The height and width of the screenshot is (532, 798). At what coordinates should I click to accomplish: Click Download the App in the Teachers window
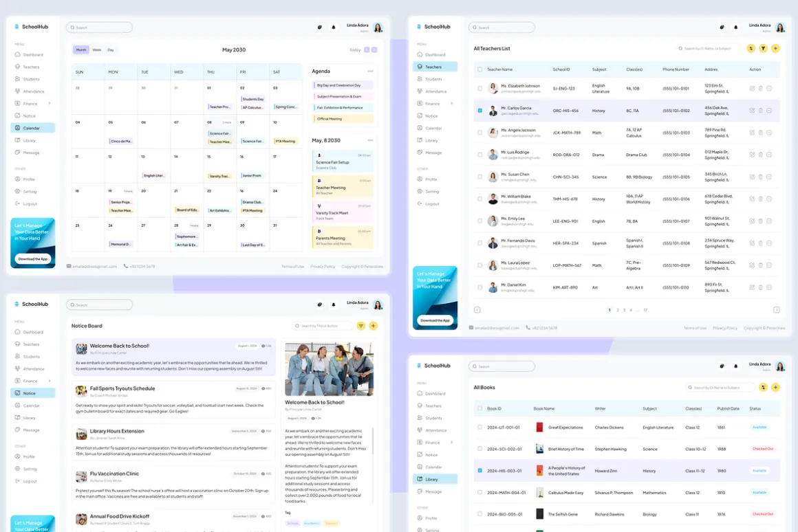435,320
